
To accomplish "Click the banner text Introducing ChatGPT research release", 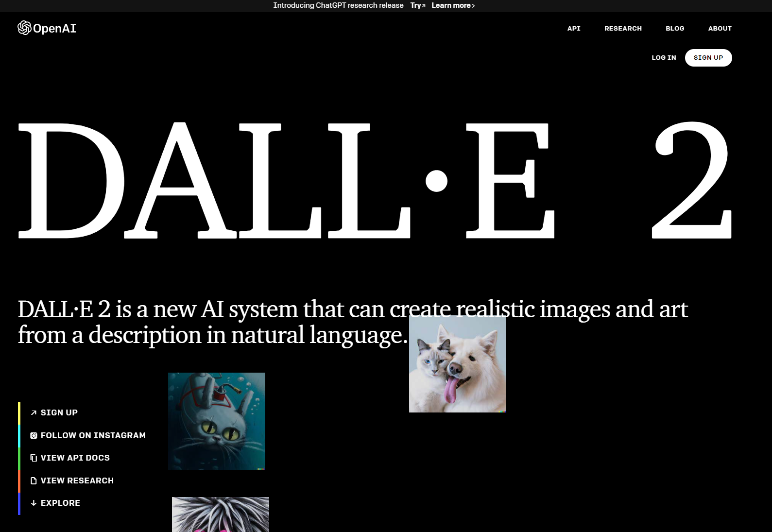I will [x=338, y=5].
